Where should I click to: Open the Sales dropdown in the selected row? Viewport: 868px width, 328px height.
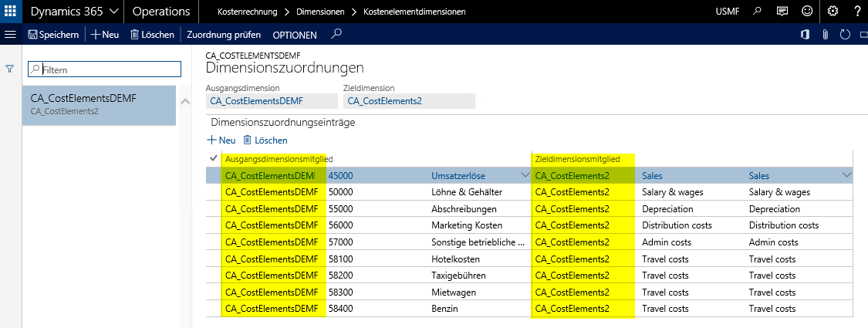(x=846, y=176)
